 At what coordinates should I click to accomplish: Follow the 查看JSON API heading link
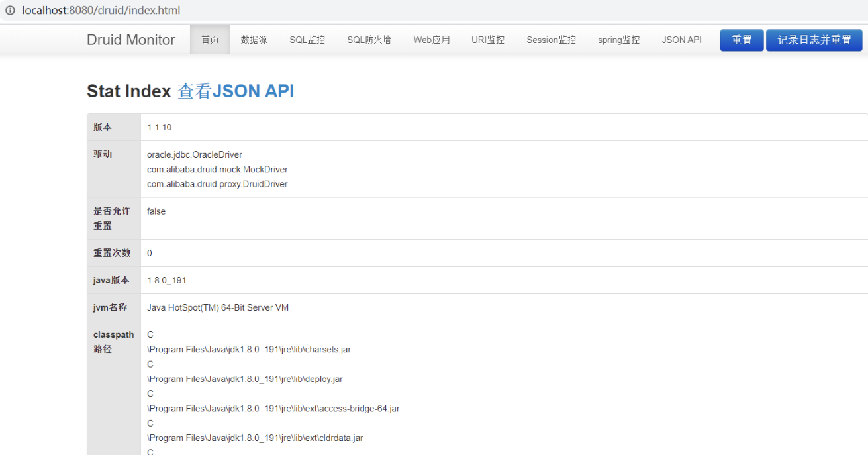coord(236,91)
